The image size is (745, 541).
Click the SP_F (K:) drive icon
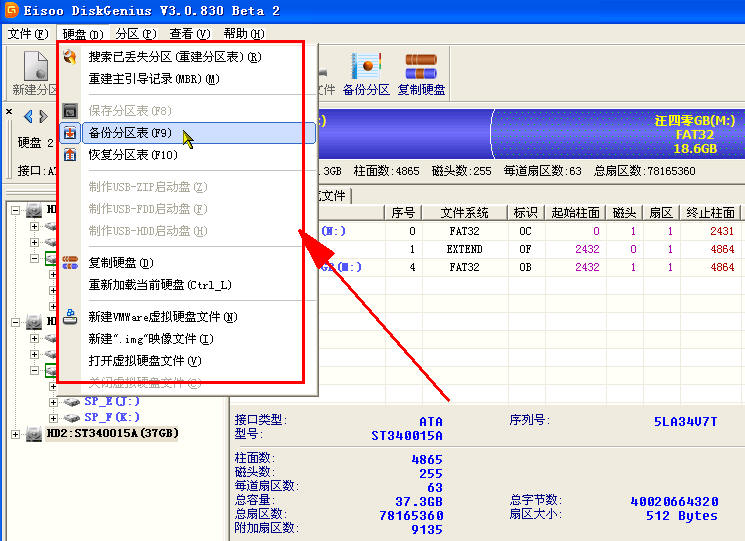click(x=71, y=418)
